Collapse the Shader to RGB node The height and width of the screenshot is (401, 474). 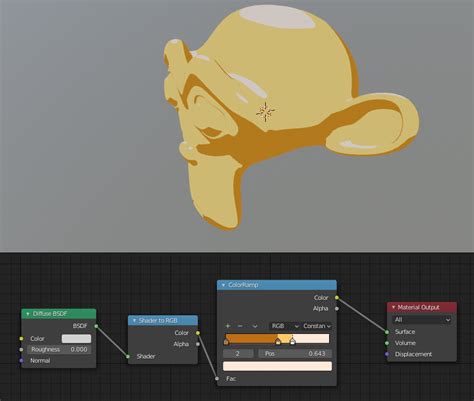pyautogui.click(x=134, y=321)
